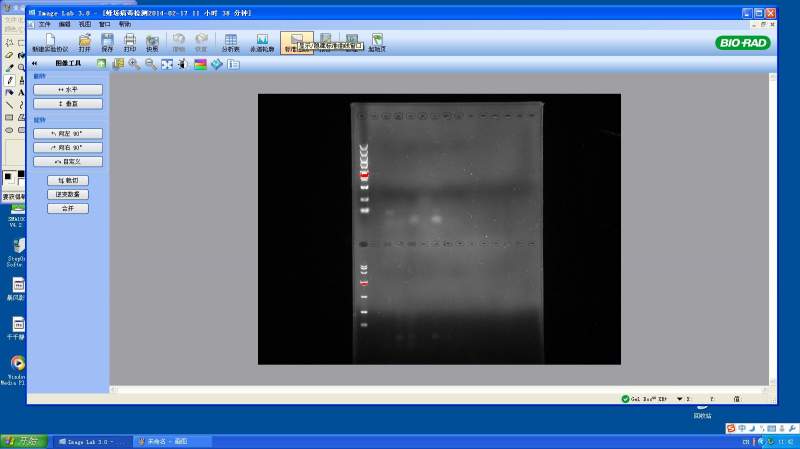Image resolution: width=800 pixels, height=449 pixels.
Task: Open the rainbow image colors icon
Action: click(200, 64)
